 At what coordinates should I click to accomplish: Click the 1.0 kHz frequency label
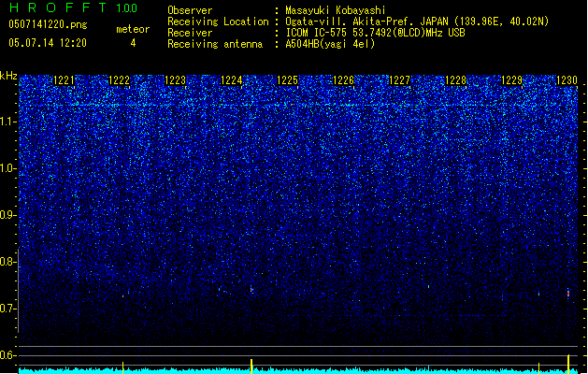7,168
